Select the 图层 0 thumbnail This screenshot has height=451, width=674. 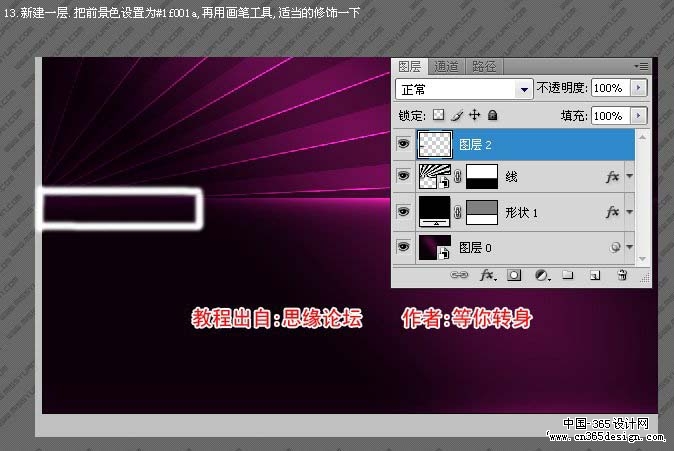pos(435,247)
